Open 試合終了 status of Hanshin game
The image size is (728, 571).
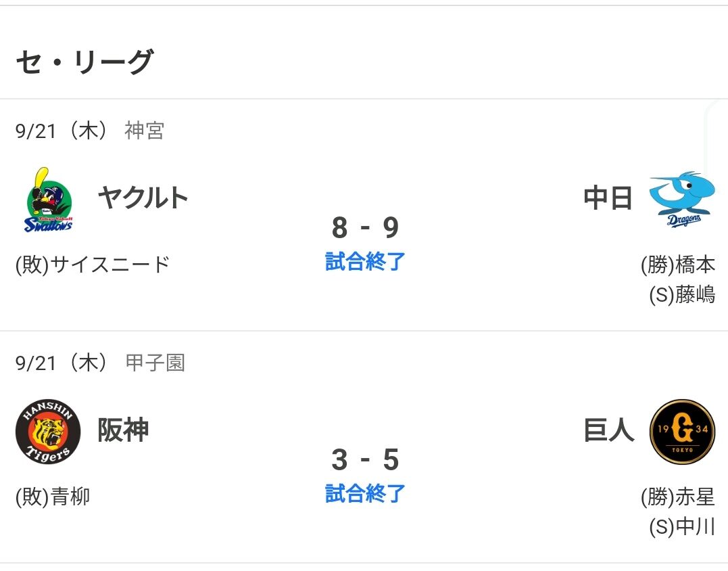365,493
